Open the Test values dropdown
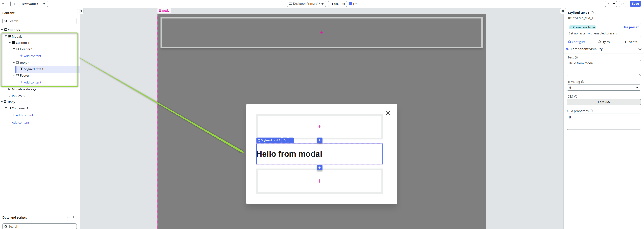The image size is (644, 229). (x=29, y=4)
